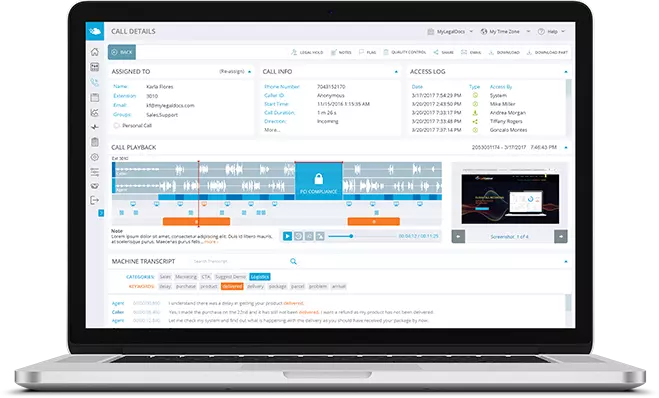Click the screen recording thumbnail

[510, 198]
